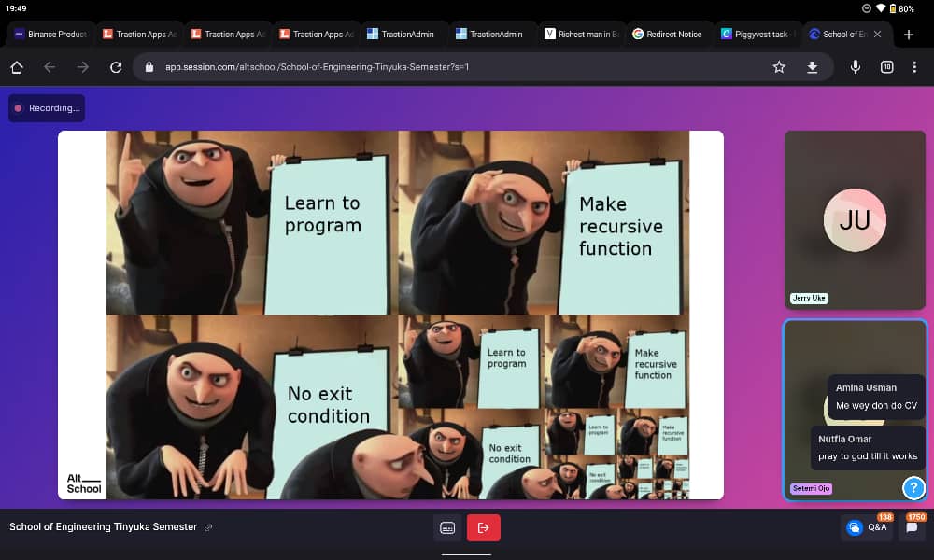Leave the session with red exit button
934x560 pixels.
[x=483, y=528]
